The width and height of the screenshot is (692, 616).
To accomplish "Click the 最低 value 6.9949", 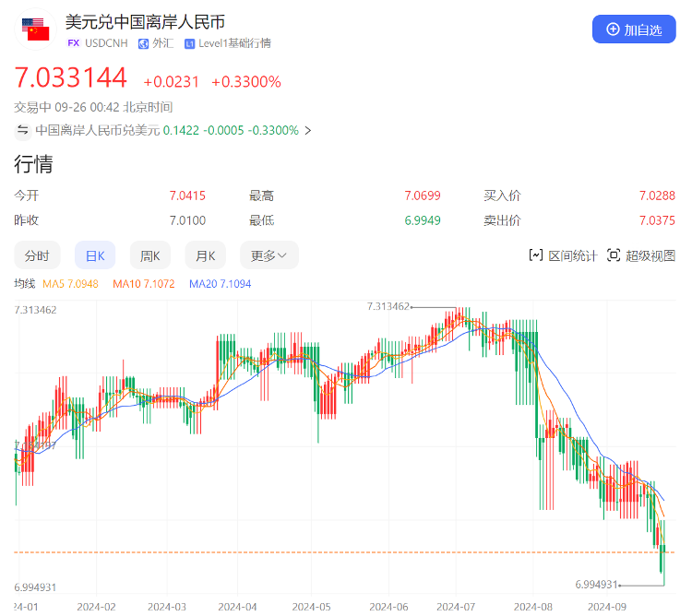I will (423, 220).
